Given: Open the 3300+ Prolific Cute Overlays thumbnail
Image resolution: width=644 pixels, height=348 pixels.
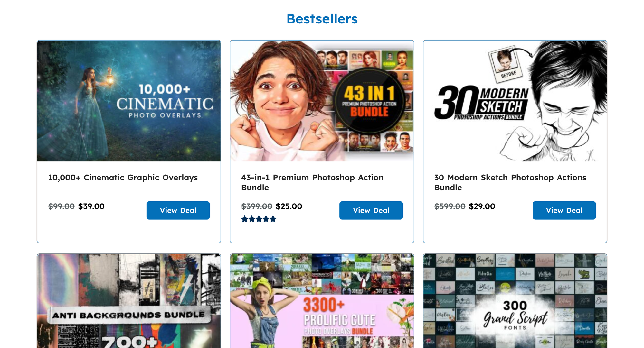Looking at the screenshot, I should (322, 301).
